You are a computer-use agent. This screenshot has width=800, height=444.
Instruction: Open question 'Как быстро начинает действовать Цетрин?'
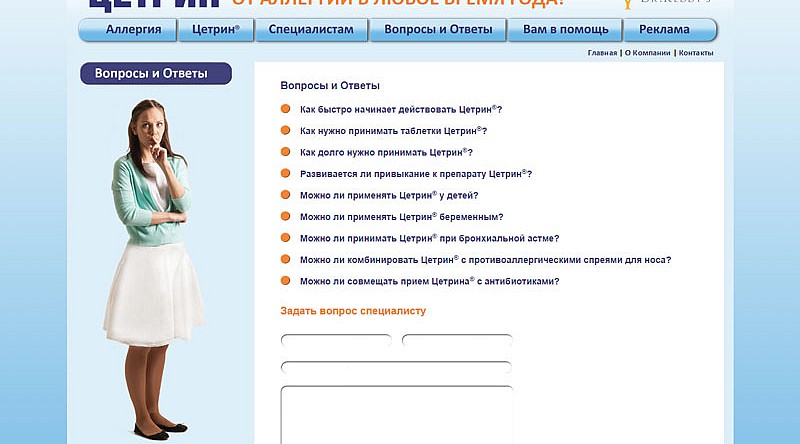point(401,109)
